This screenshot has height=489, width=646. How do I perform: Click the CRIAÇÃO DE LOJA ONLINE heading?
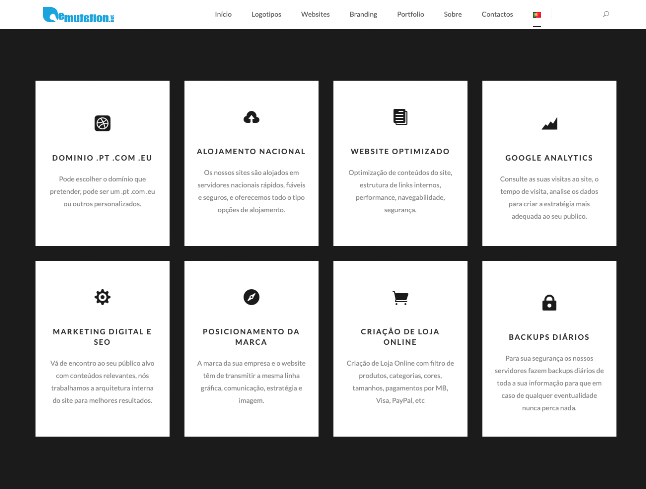pos(400,337)
